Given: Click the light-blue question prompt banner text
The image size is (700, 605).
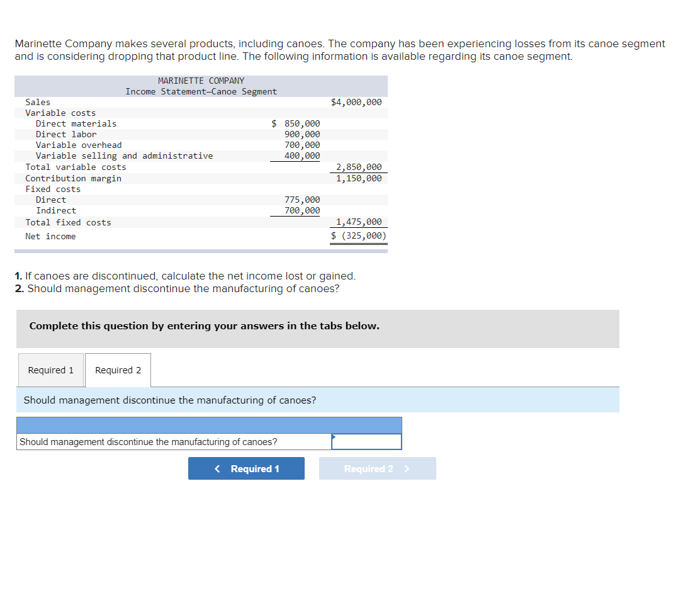Looking at the screenshot, I should click(169, 400).
